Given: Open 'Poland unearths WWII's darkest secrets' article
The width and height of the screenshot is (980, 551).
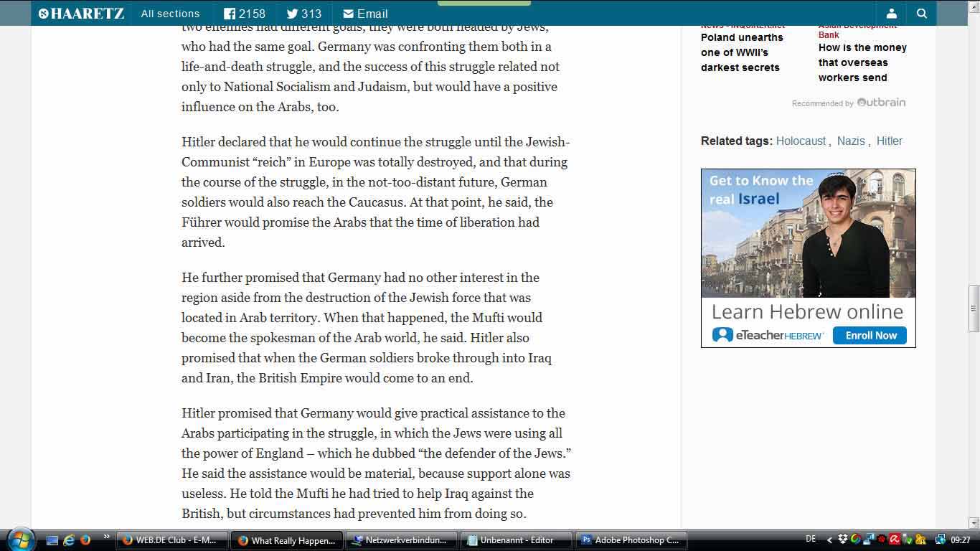Looking at the screenshot, I should pos(742,52).
